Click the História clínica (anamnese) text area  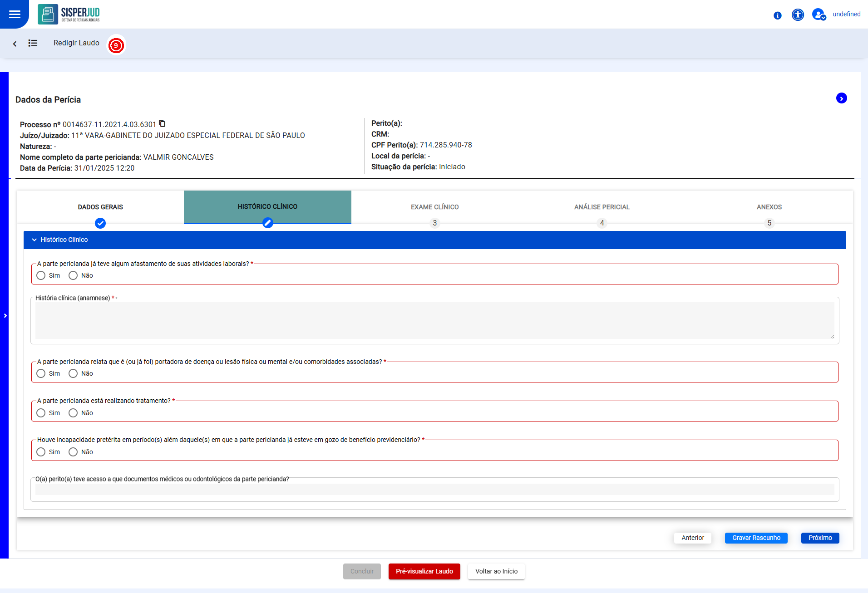coord(434,320)
